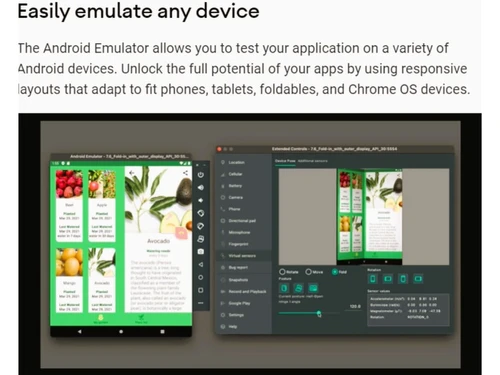This screenshot has height=375, width=500.
Task: Click the rotate right icon in emulator toolbar
Action: coord(201,226)
